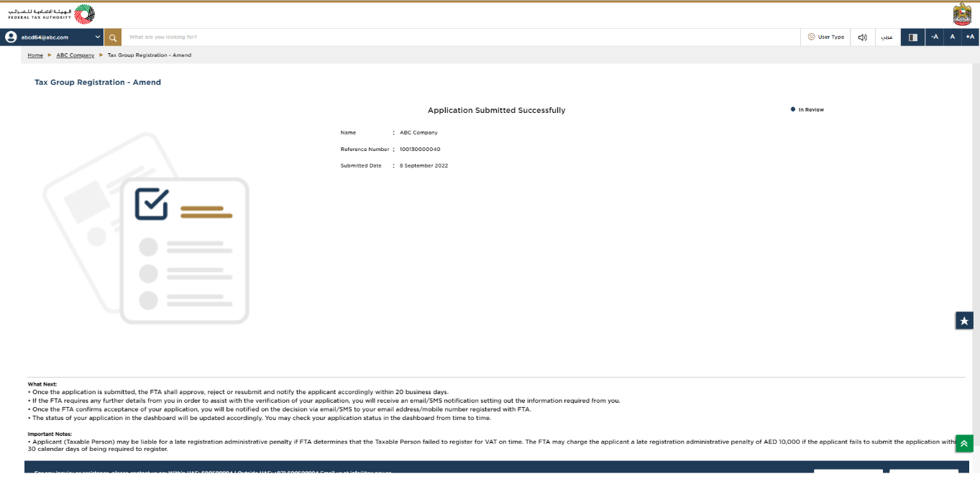Screen dimensions: 980x479
Task: Open the User Type settings
Action: (825, 37)
